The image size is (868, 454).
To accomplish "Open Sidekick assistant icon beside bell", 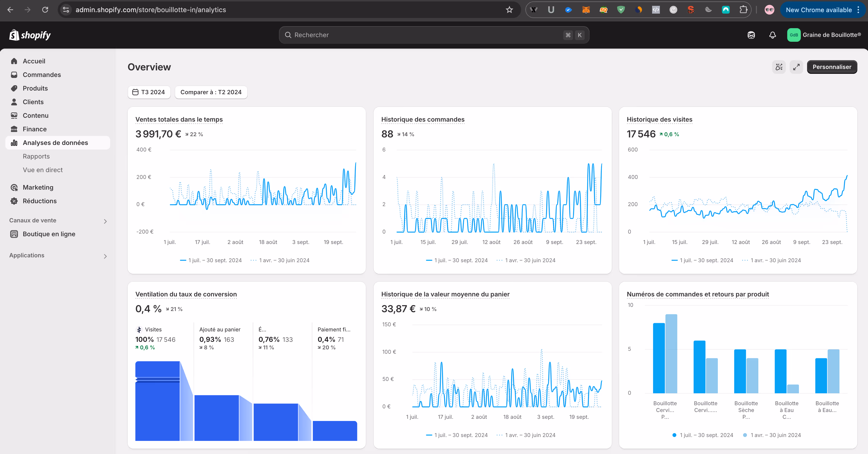I will [x=751, y=35].
